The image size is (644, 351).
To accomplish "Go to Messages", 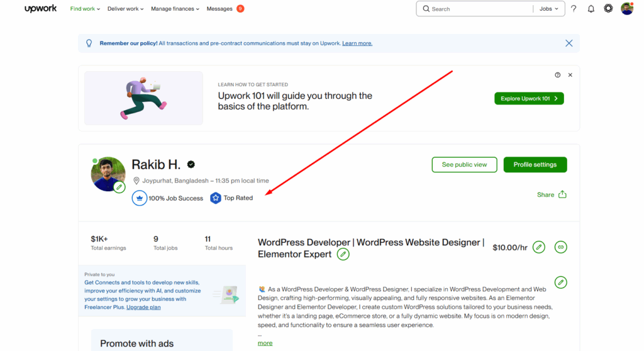I will pos(219,9).
